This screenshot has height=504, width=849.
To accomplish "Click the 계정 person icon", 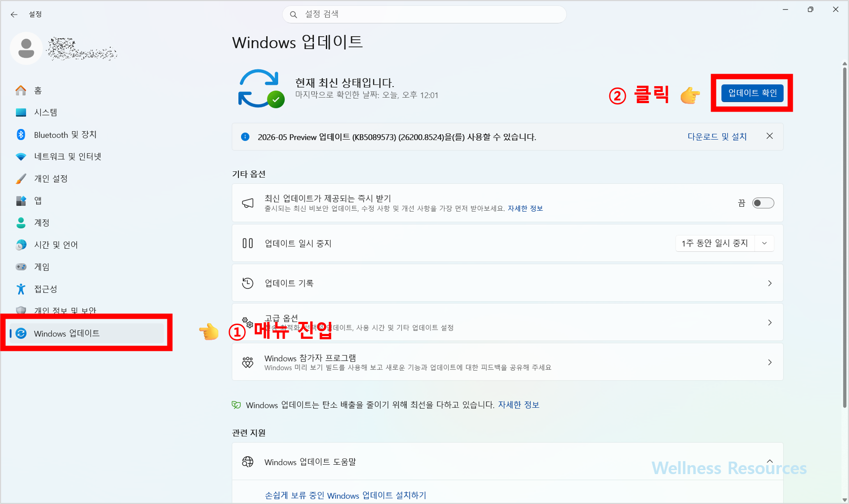I will [21, 223].
